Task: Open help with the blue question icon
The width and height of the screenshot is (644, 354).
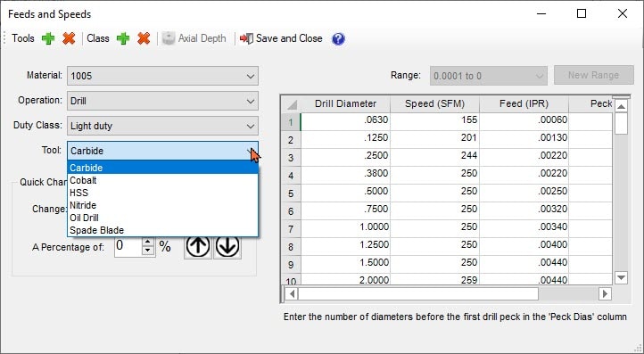Action: (338, 39)
